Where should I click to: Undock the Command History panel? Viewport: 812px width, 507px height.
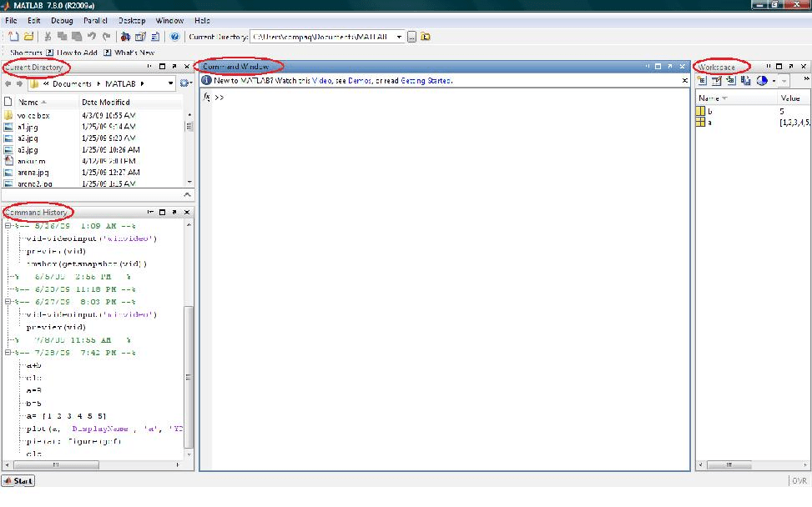[x=174, y=212]
